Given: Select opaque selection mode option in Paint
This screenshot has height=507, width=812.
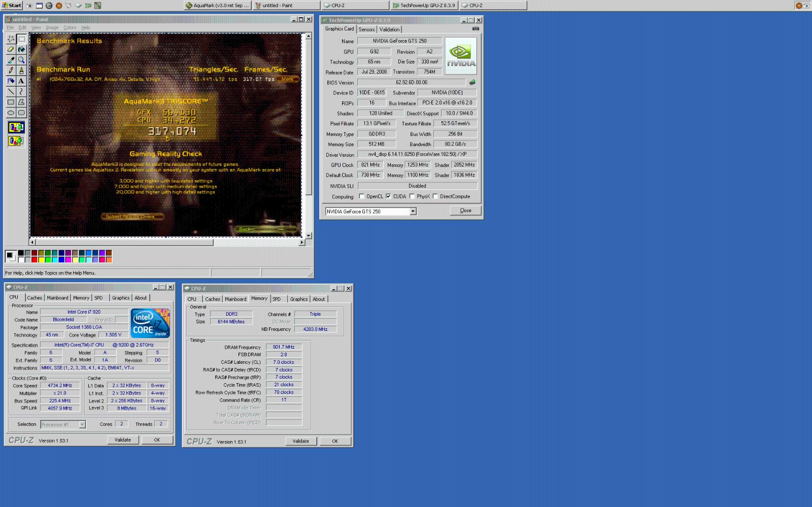Looking at the screenshot, I should coord(16,127).
